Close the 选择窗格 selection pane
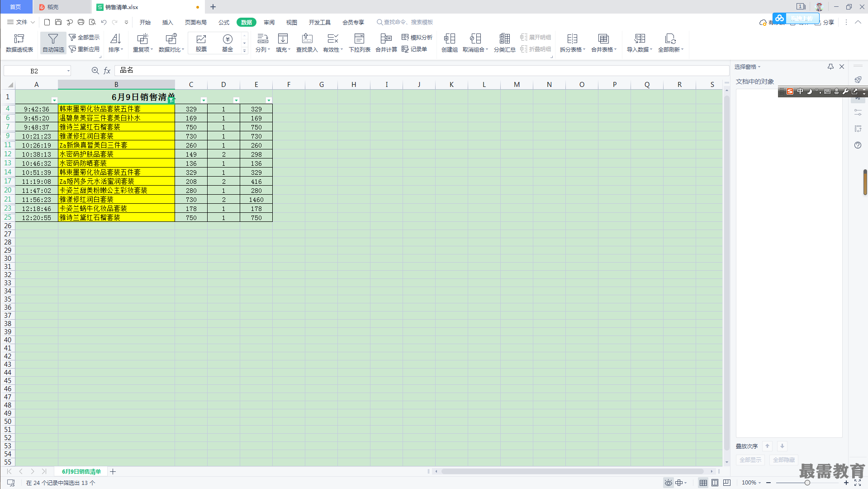 842,67
